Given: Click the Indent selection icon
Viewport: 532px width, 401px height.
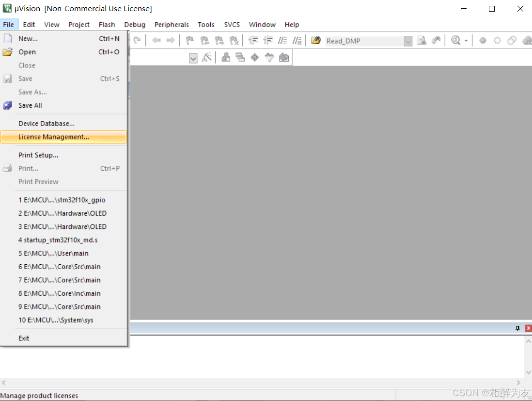Looking at the screenshot, I should 253,40.
